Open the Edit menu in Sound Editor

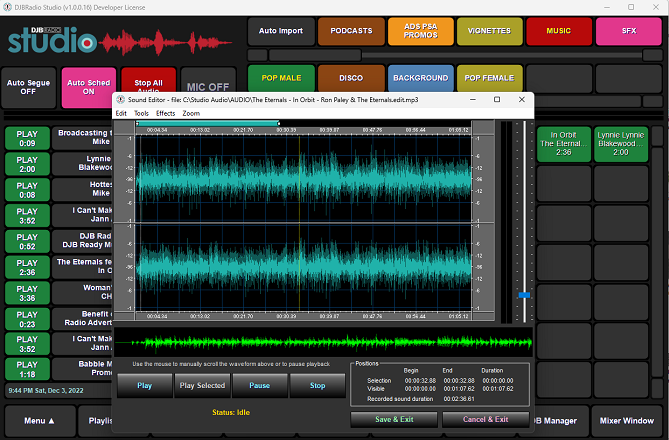click(x=121, y=114)
